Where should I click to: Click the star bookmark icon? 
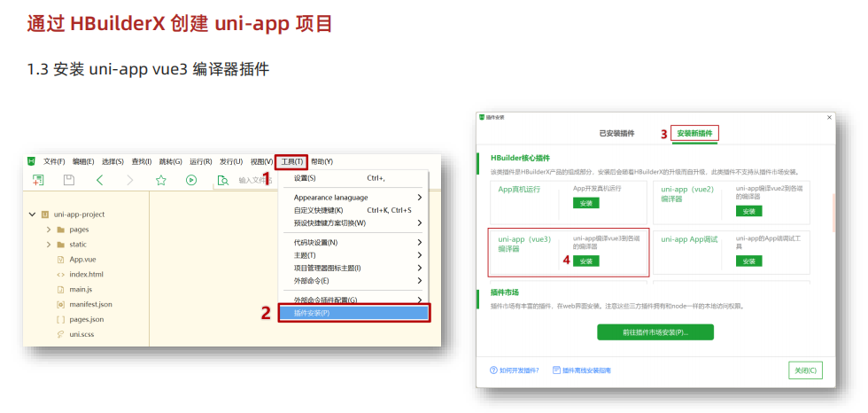click(161, 180)
